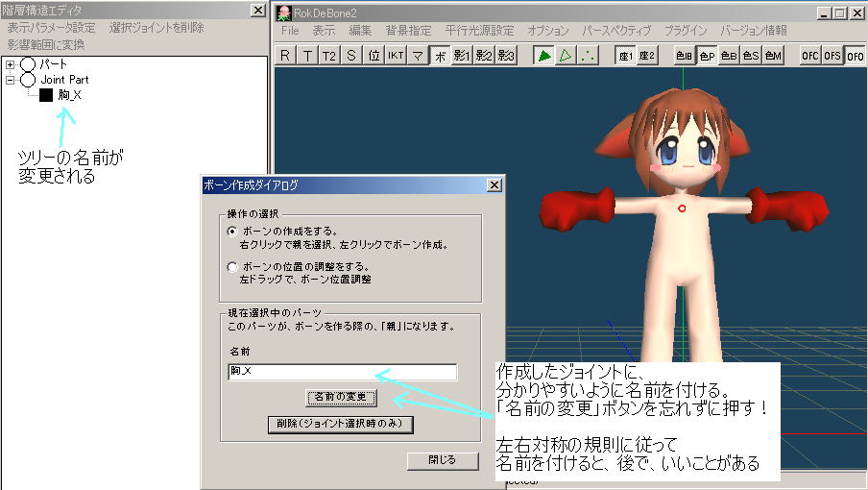Collapse the Joint Part tree node

point(11,80)
